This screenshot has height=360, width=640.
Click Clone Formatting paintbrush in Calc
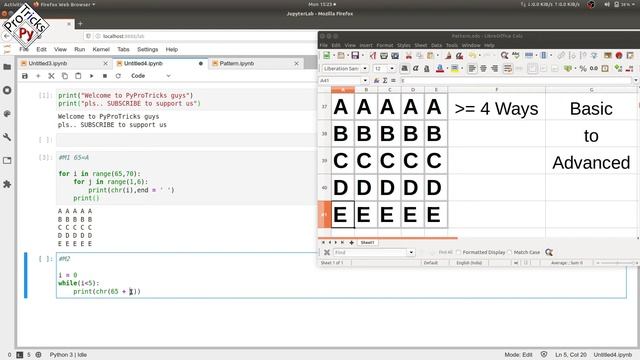coord(448,56)
